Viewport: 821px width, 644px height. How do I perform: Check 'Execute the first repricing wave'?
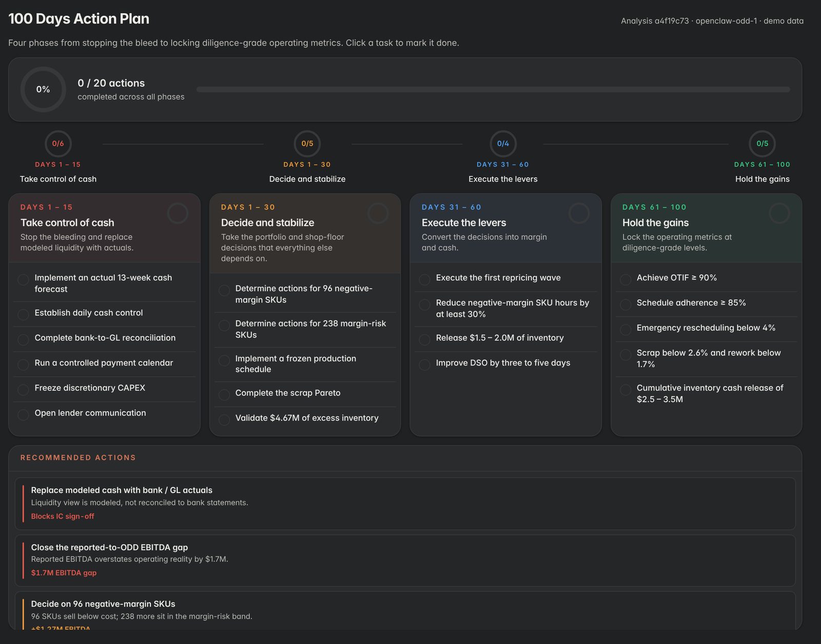click(x=424, y=280)
